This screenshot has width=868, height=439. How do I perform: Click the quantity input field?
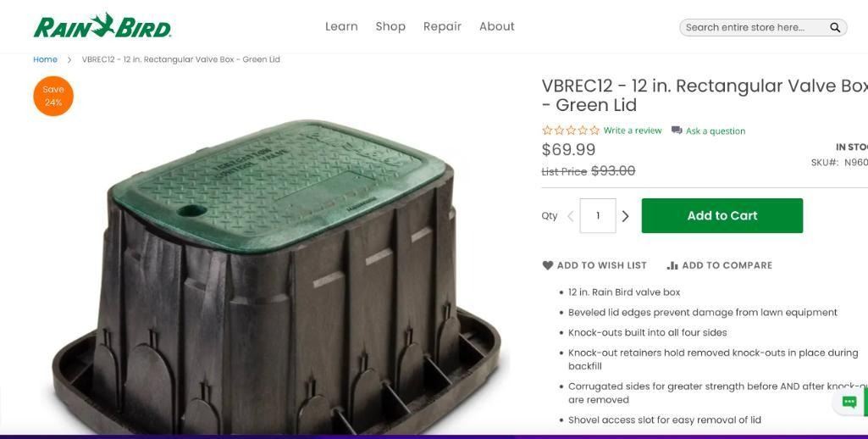(598, 215)
